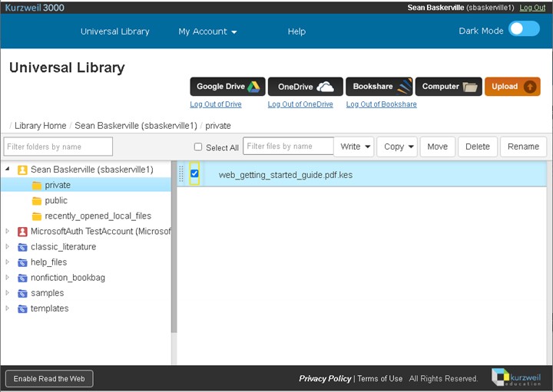Select the templates label in the tree
Screen dimensions: 553x392
pyautogui.click(x=50, y=308)
